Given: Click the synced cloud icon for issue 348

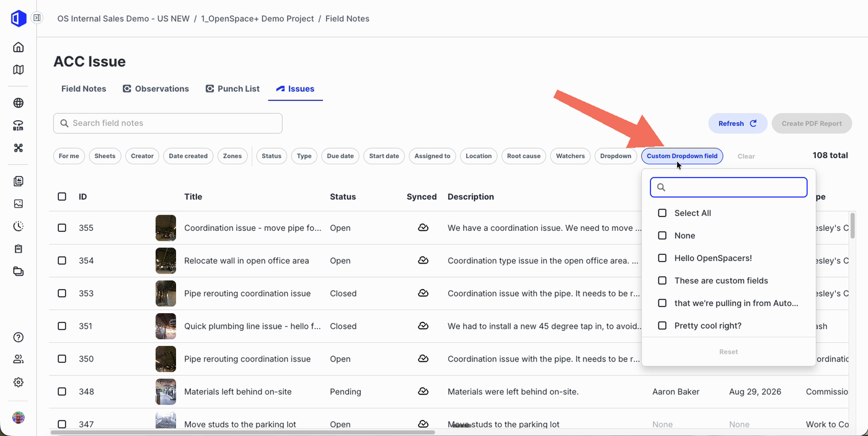Looking at the screenshot, I should point(423,391).
